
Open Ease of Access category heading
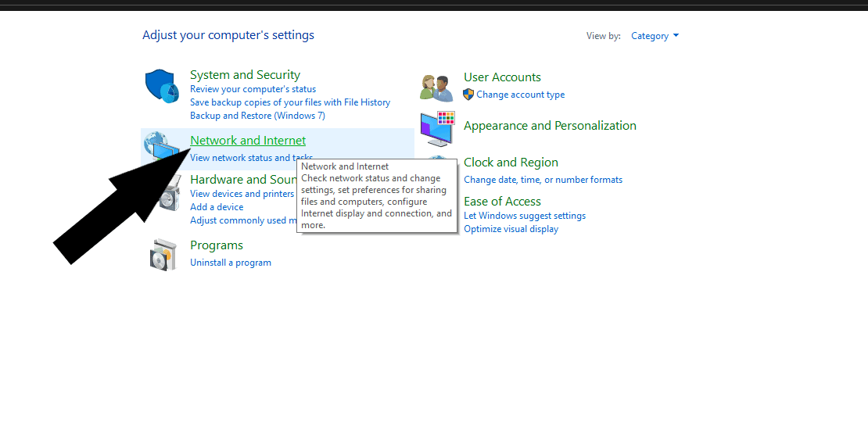click(x=502, y=202)
